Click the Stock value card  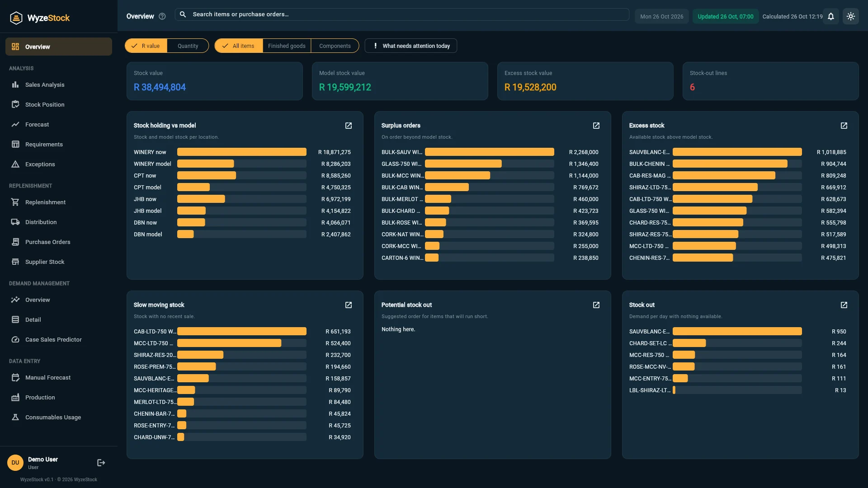[x=215, y=81]
